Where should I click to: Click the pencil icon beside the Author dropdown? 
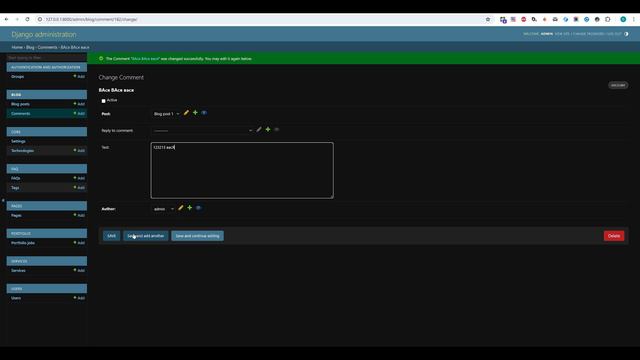(180, 208)
